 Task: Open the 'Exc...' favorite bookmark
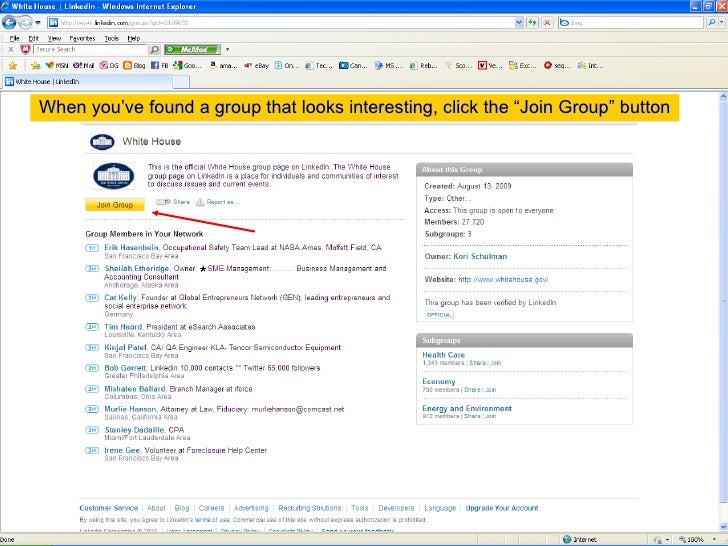pos(522,65)
